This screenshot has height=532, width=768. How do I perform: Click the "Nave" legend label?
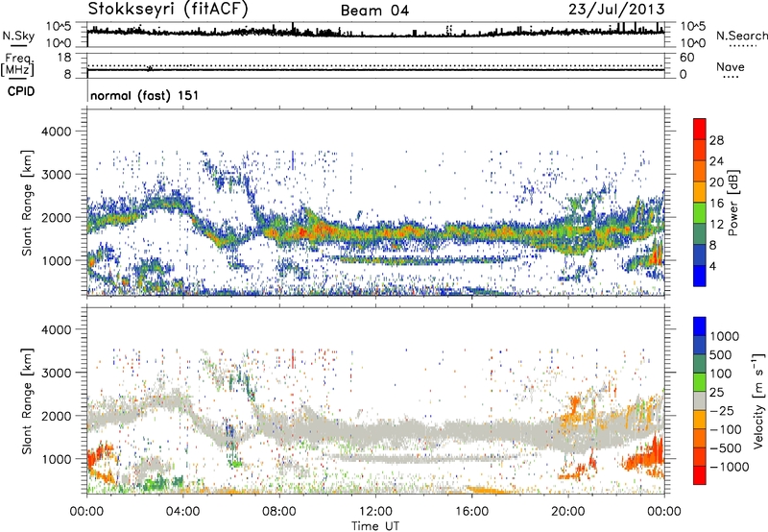(731, 66)
